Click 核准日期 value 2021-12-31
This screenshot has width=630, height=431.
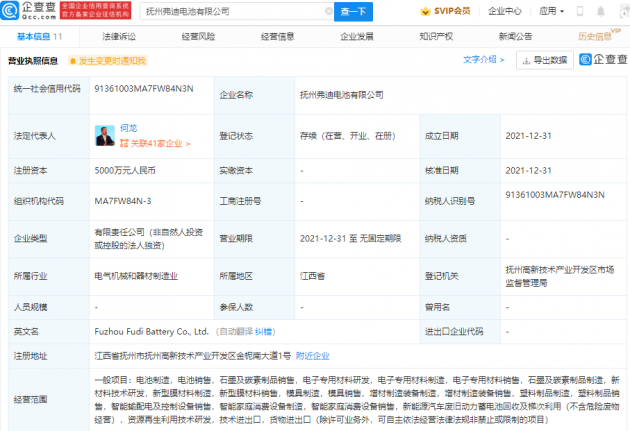pos(528,171)
